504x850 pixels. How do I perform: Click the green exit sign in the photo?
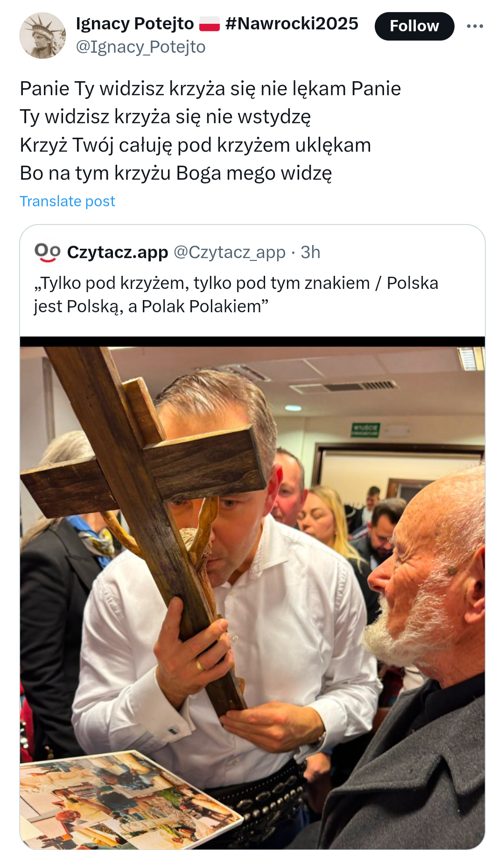tap(366, 430)
